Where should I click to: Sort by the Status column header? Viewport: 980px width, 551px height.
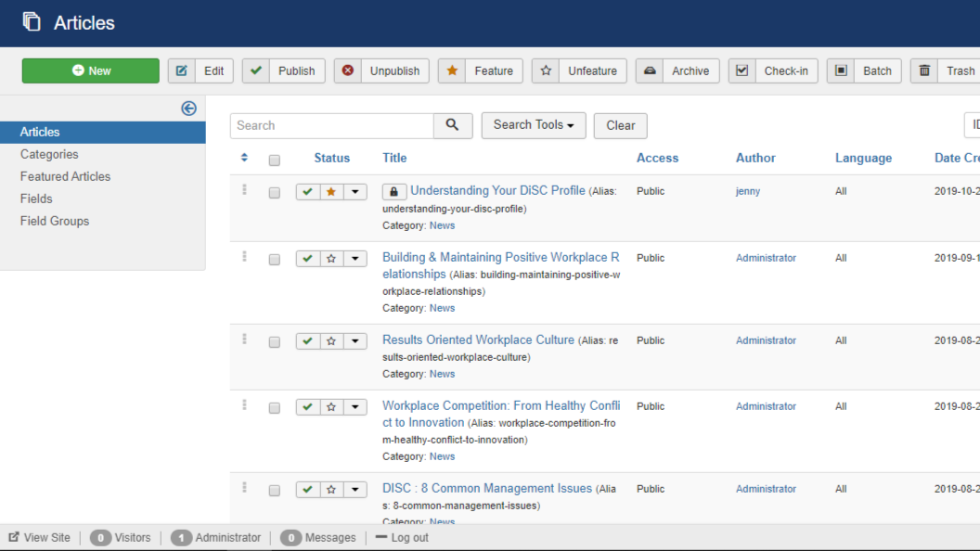tap(332, 158)
